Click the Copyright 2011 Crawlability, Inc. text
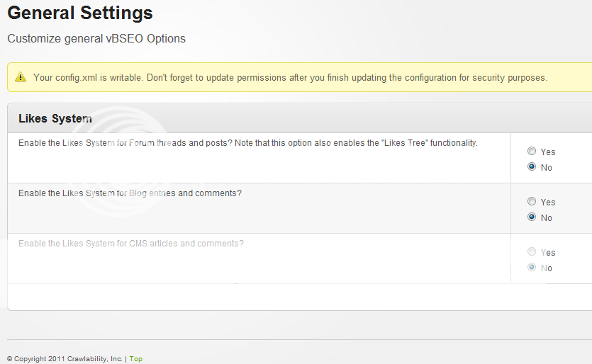 65,359
